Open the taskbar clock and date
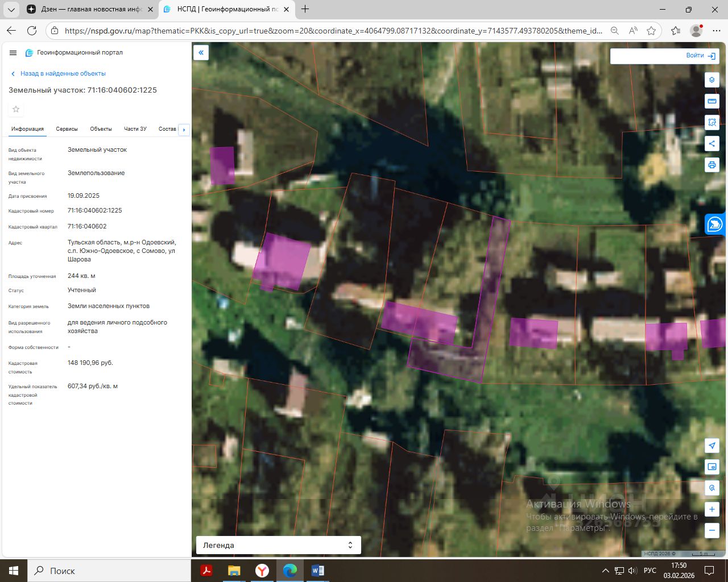This screenshot has height=582, width=728. pyautogui.click(x=679, y=571)
